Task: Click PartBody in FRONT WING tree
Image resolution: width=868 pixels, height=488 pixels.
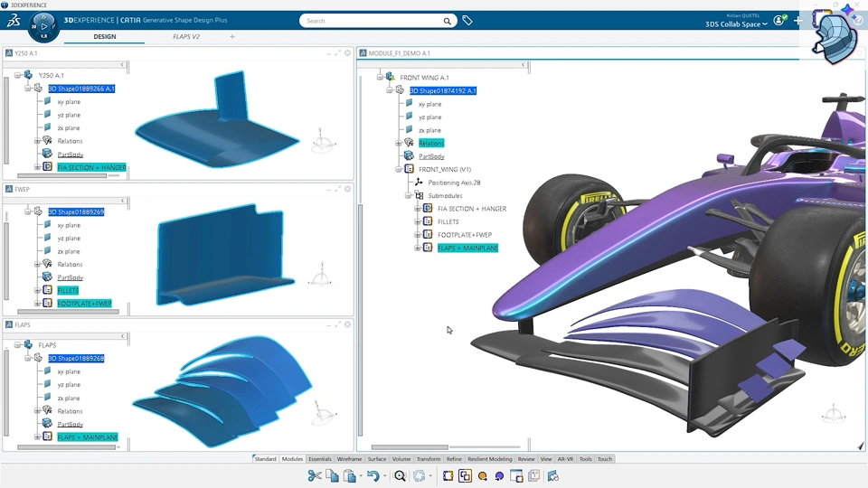Action: point(431,156)
